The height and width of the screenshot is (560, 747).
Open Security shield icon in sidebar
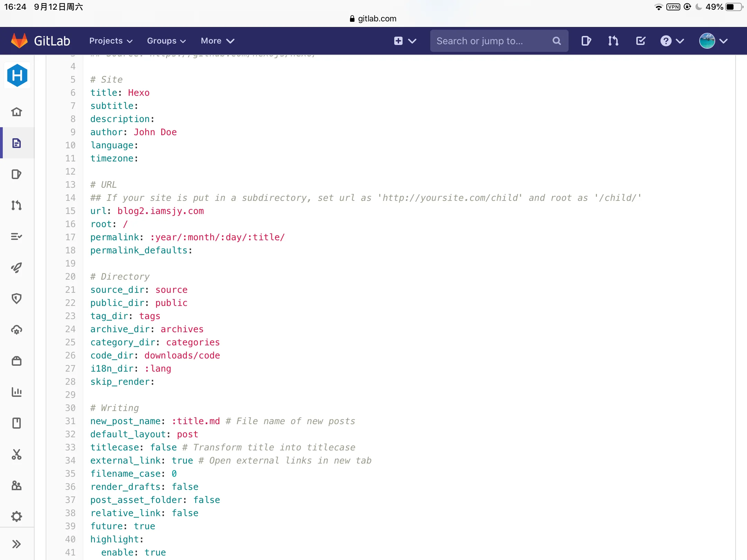point(17,298)
